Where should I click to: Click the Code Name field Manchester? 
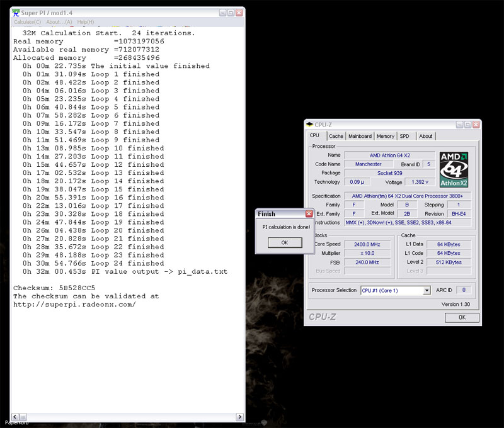coord(369,164)
